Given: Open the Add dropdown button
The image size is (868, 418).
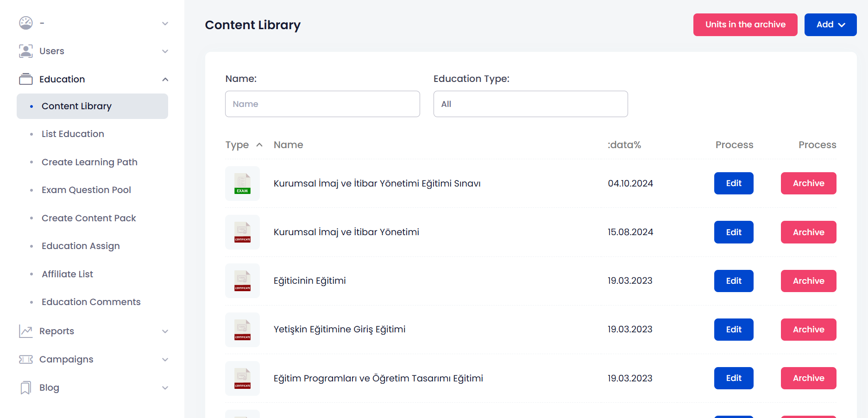Looking at the screenshot, I should [830, 25].
